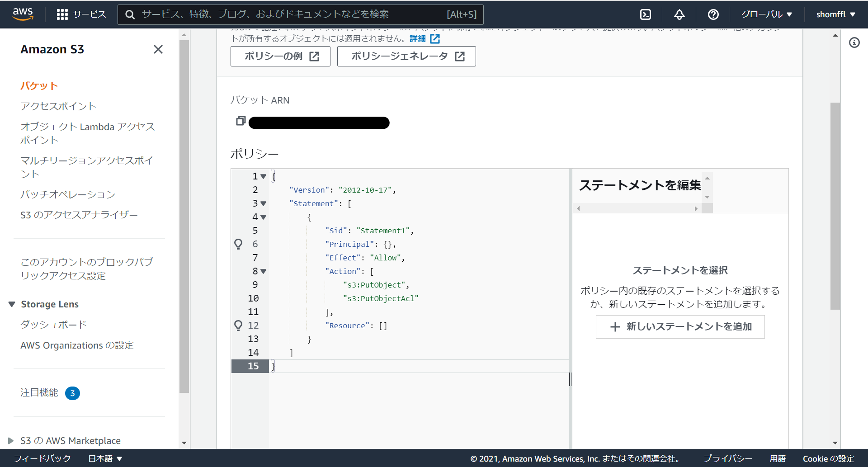Expand S3 の AWS Marketplace section

point(11,441)
